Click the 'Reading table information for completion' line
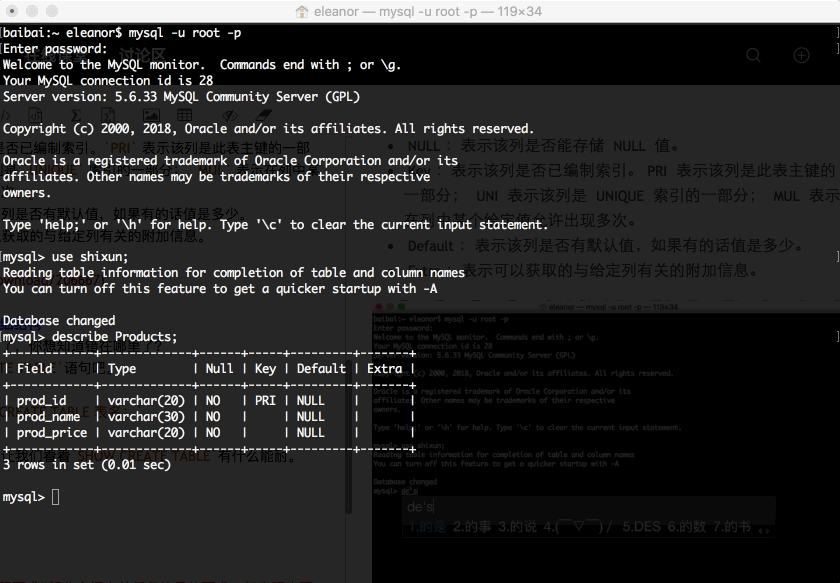 pos(234,273)
